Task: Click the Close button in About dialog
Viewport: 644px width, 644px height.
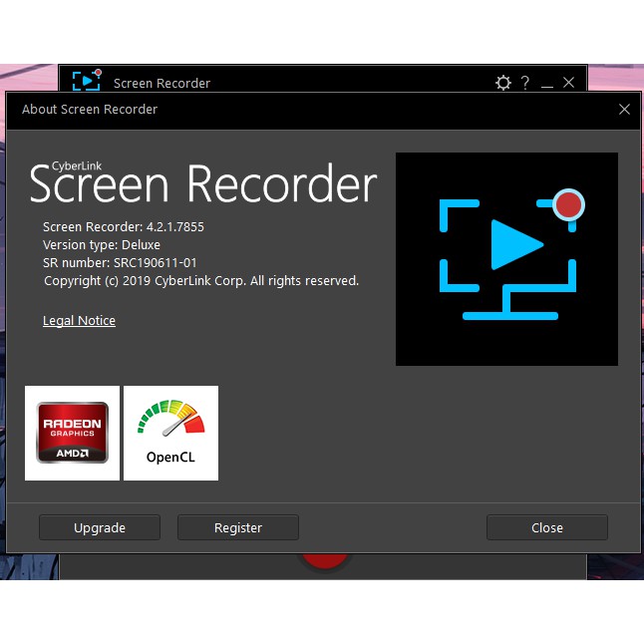Action: pyautogui.click(x=546, y=527)
